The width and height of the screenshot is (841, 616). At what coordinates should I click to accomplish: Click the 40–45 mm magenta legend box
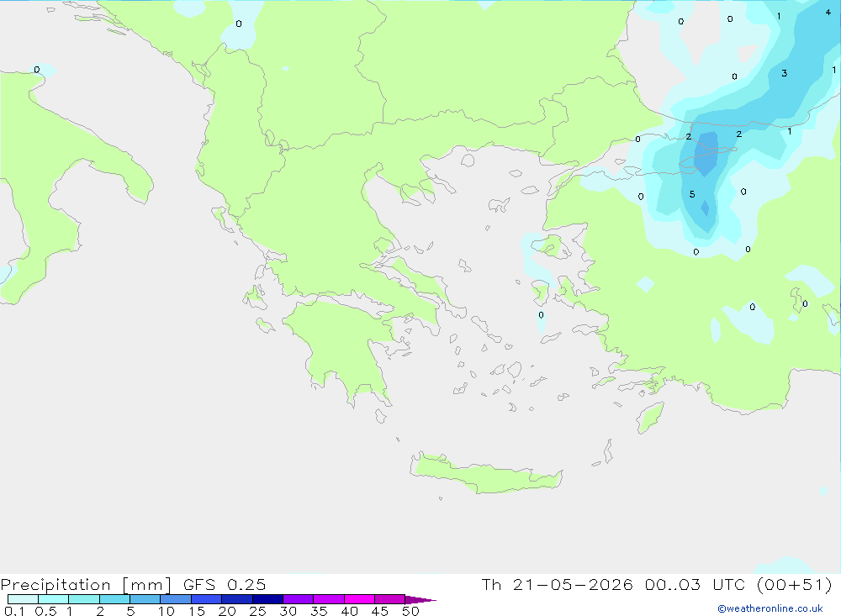point(359,599)
